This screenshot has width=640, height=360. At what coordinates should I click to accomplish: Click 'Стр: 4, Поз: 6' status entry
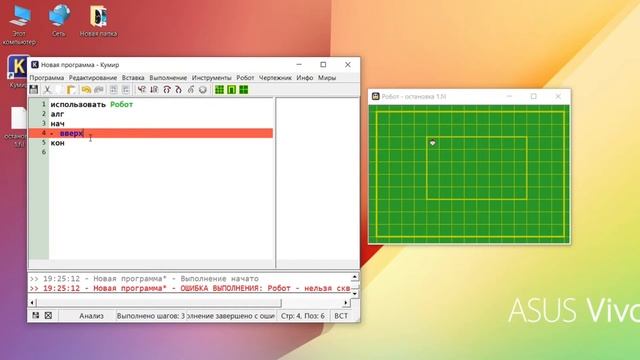[302, 316]
